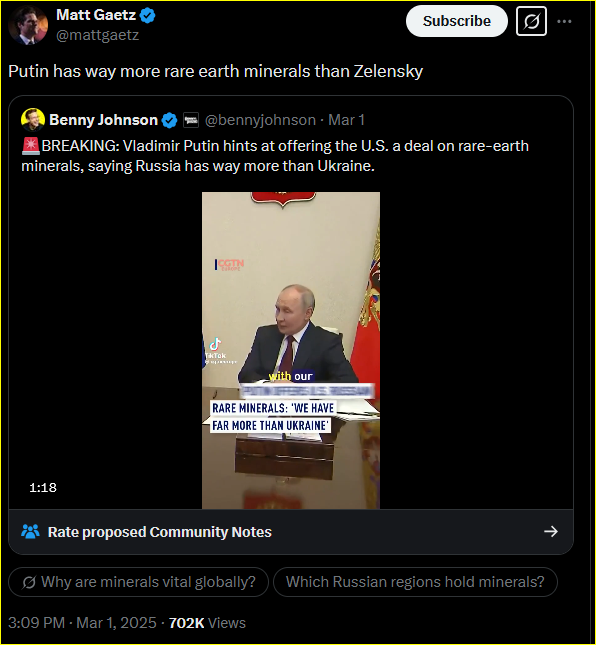Image resolution: width=596 pixels, height=645 pixels.
Task: Subscribe to Matt Gaetz
Action: (457, 21)
